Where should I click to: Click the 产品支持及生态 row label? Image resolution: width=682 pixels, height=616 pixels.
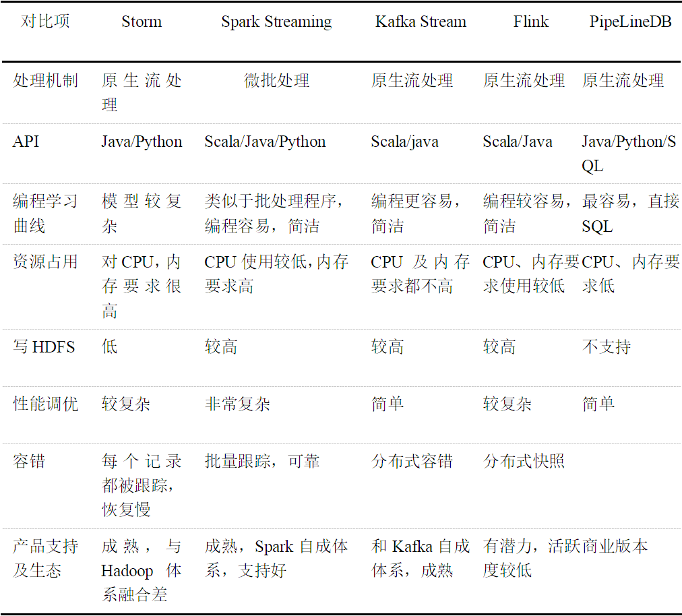(x=45, y=559)
